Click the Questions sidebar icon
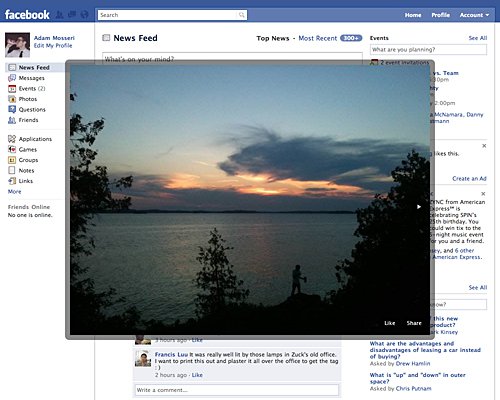This screenshot has height=400, width=500. tap(12, 109)
